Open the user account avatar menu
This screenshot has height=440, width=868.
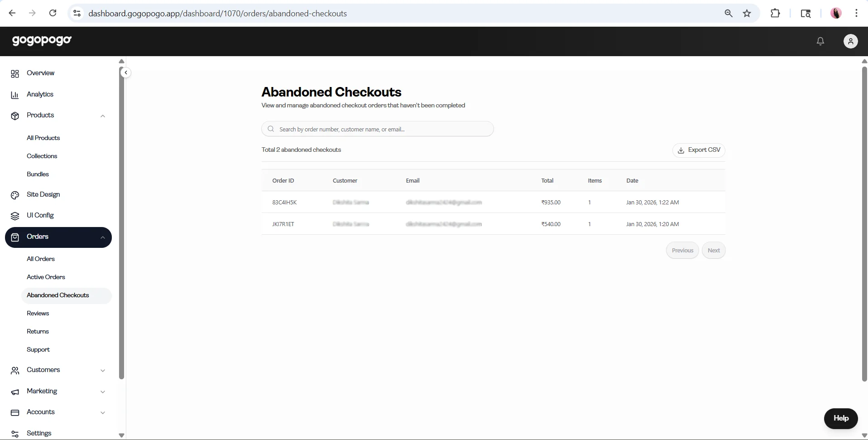[850, 41]
